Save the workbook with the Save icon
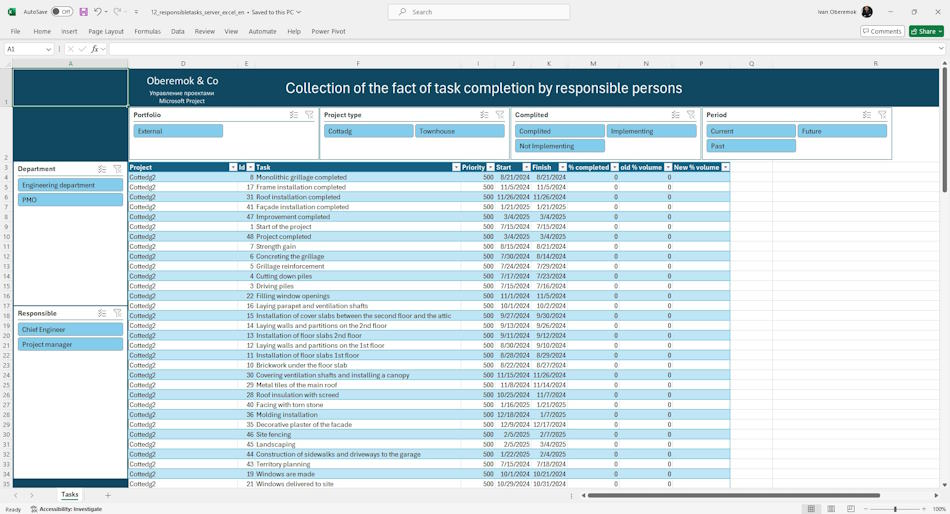This screenshot has height=514, width=950. pyautogui.click(x=84, y=12)
